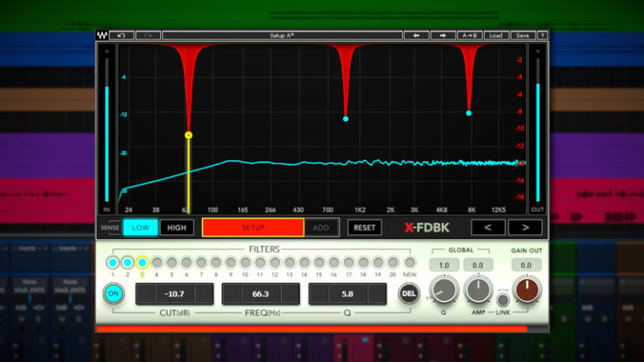The width and height of the screenshot is (644, 362).
Task: Load previous preset with left arrow
Action: (416, 36)
